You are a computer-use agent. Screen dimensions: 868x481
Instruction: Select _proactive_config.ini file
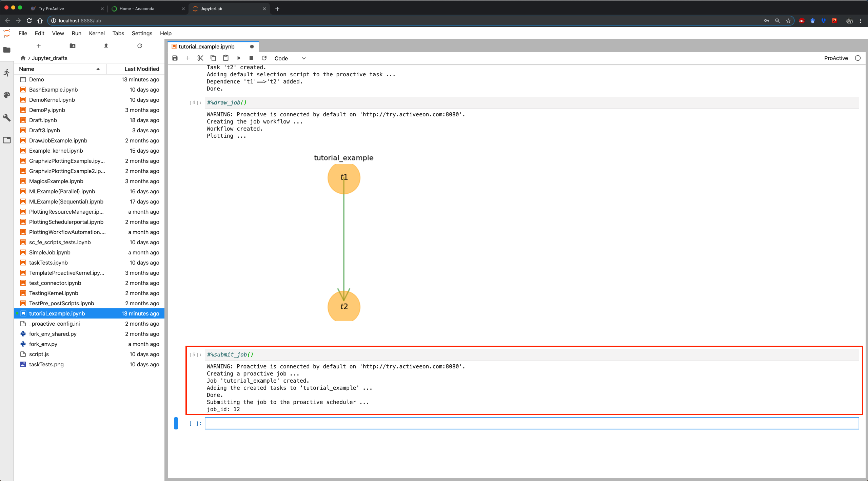tap(90, 324)
